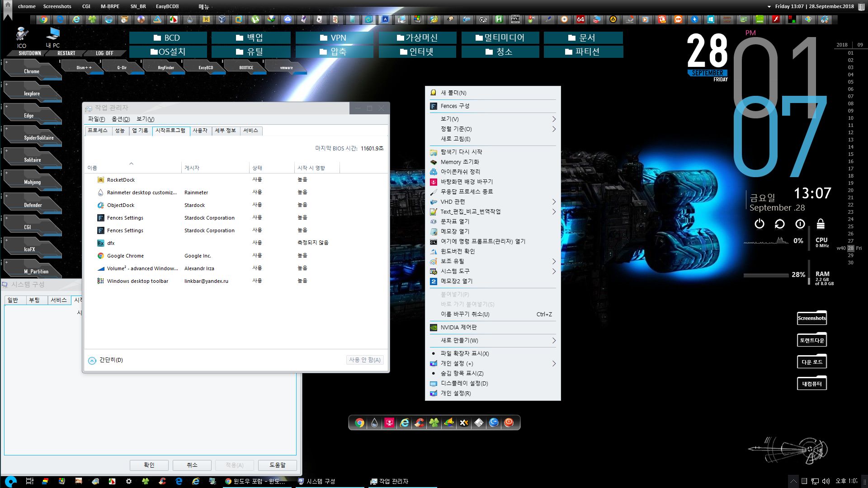Expand the 정렬 기준(O) submenu
868x488 pixels.
point(493,129)
